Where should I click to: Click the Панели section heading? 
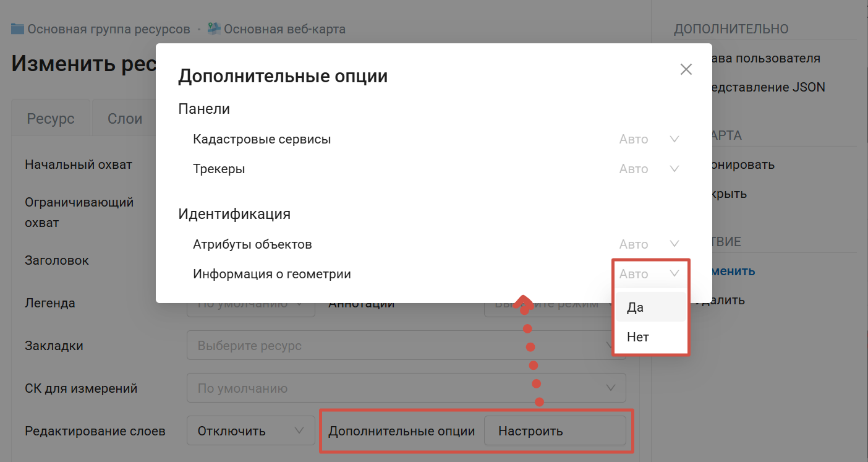[204, 109]
